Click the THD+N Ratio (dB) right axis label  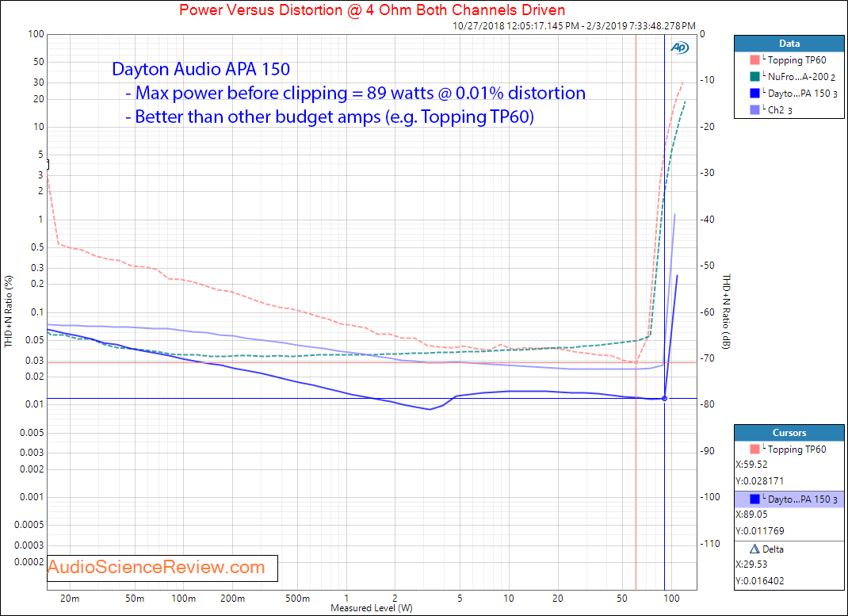pos(726,312)
